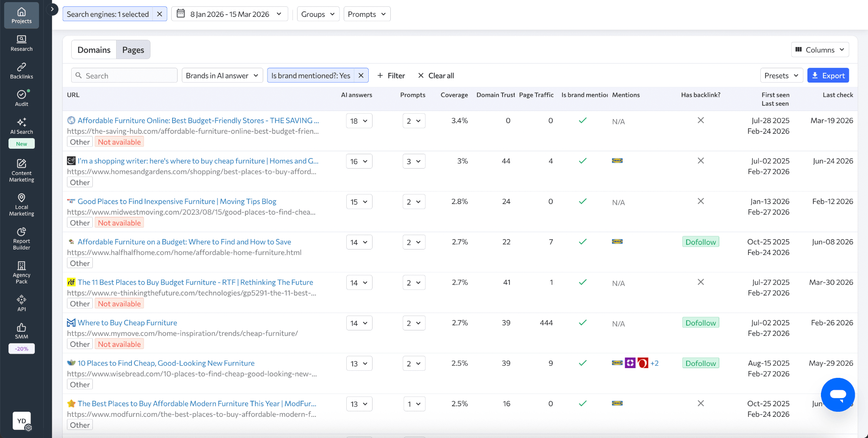Click IKEA mention icon in halfhalfhome row
Screen dimensions: 868x438
point(617,241)
